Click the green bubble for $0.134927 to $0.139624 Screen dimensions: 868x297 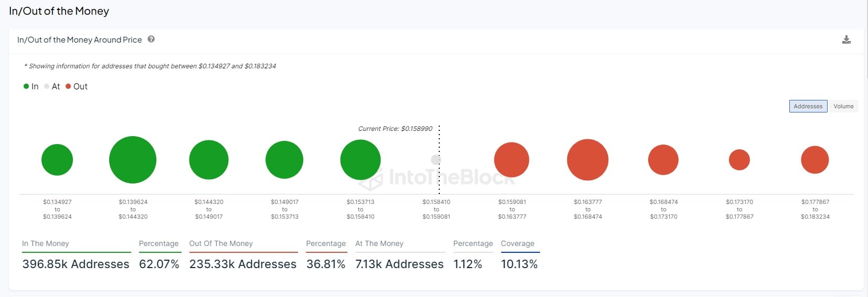(57, 160)
